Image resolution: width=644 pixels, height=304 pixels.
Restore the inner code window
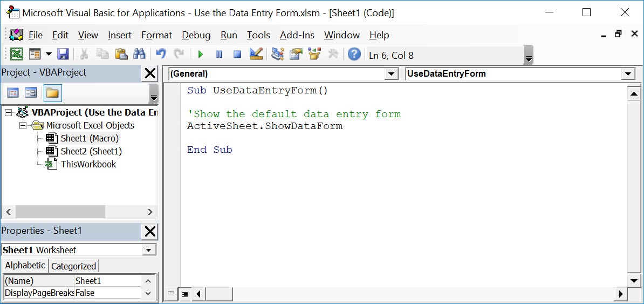coord(619,35)
